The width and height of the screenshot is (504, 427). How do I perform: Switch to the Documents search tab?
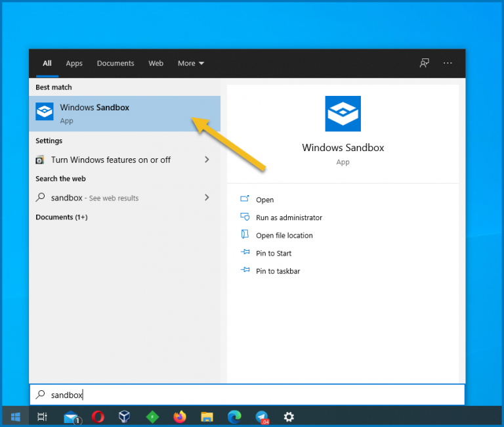pyautogui.click(x=115, y=63)
